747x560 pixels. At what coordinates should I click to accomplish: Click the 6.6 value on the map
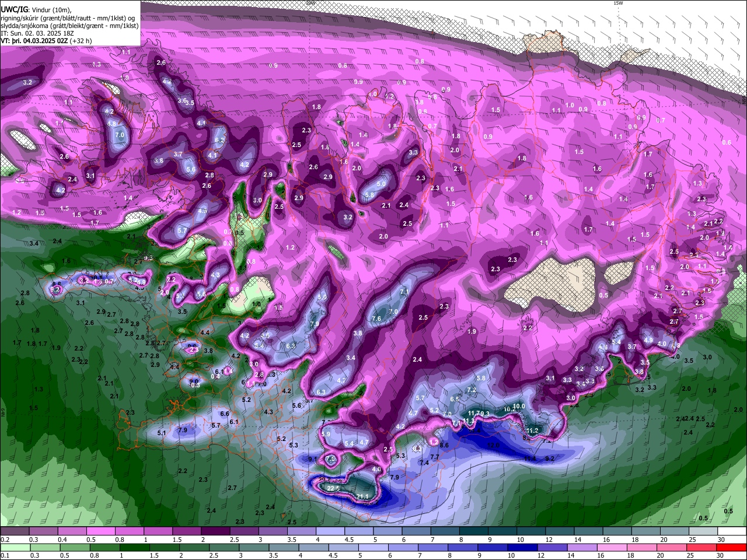[225, 413]
